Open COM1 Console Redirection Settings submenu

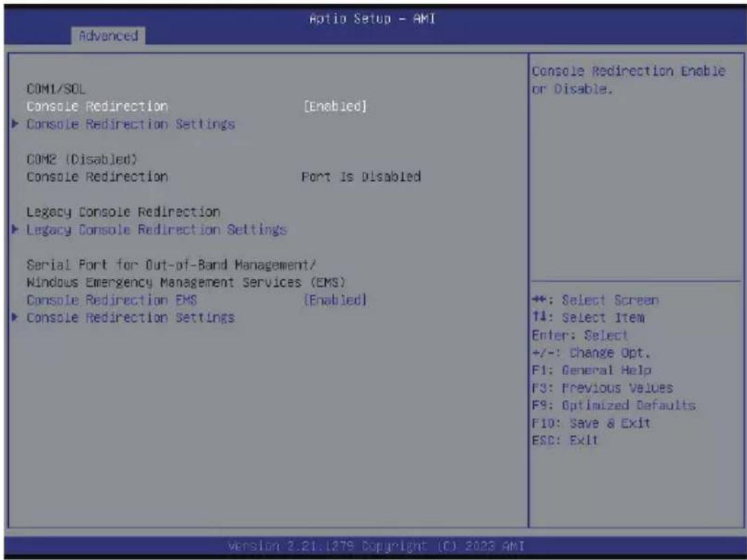[x=131, y=124]
